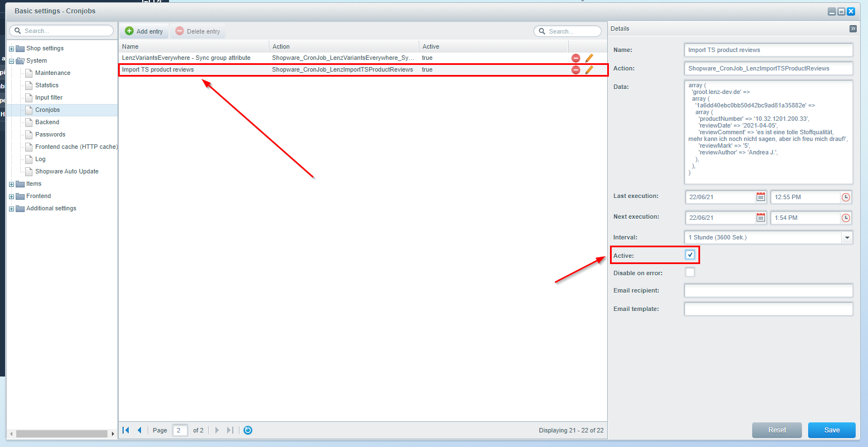This screenshot has height=447, width=868.
Task: Click the page number field in pager
Action: click(180, 430)
